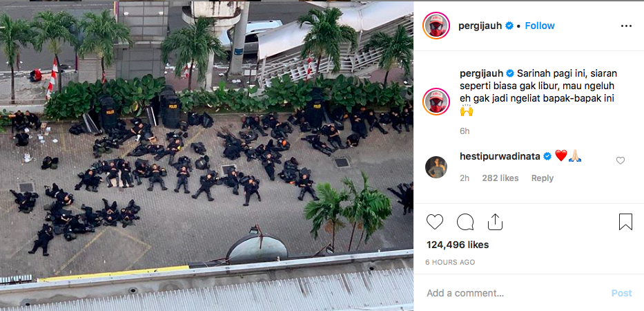Viewport: 644px width, 311px height.
Task: Click the pergijauh username in the caption
Action: coord(481,74)
